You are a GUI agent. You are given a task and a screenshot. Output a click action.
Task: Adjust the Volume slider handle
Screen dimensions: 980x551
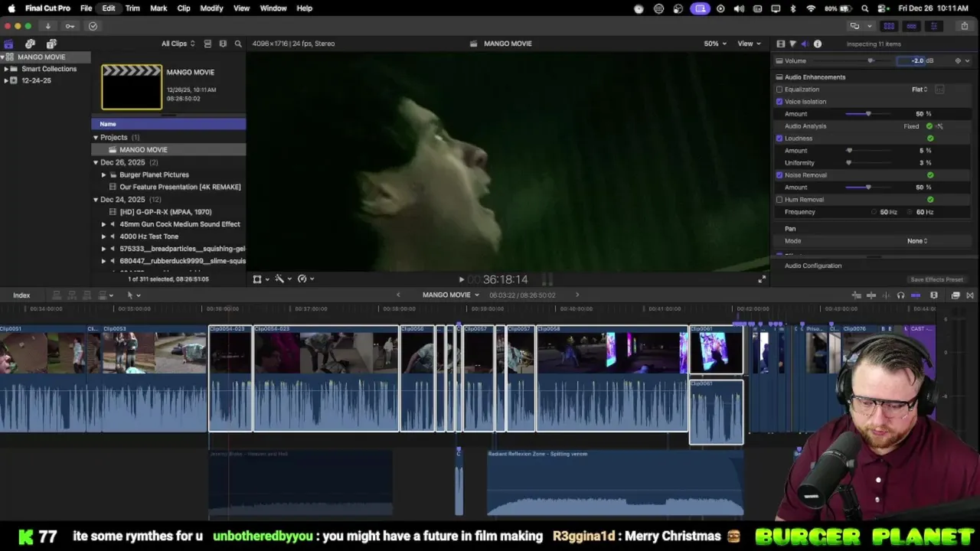tap(871, 60)
